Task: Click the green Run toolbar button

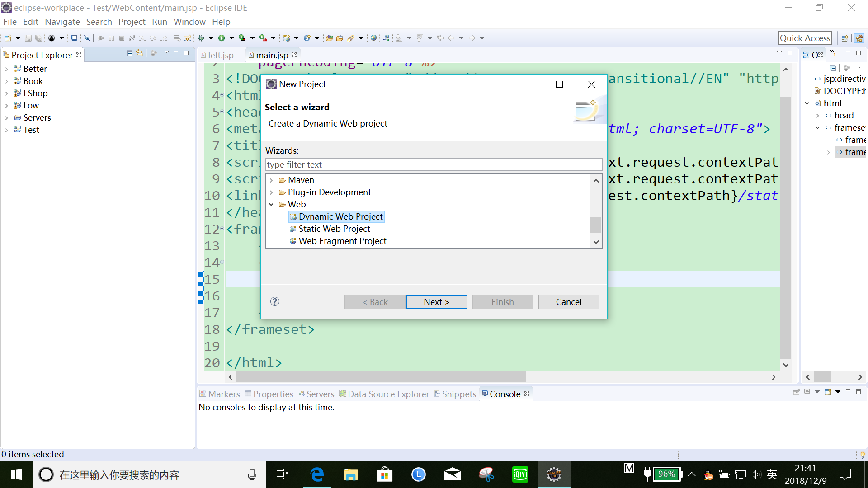Action: (x=222, y=38)
